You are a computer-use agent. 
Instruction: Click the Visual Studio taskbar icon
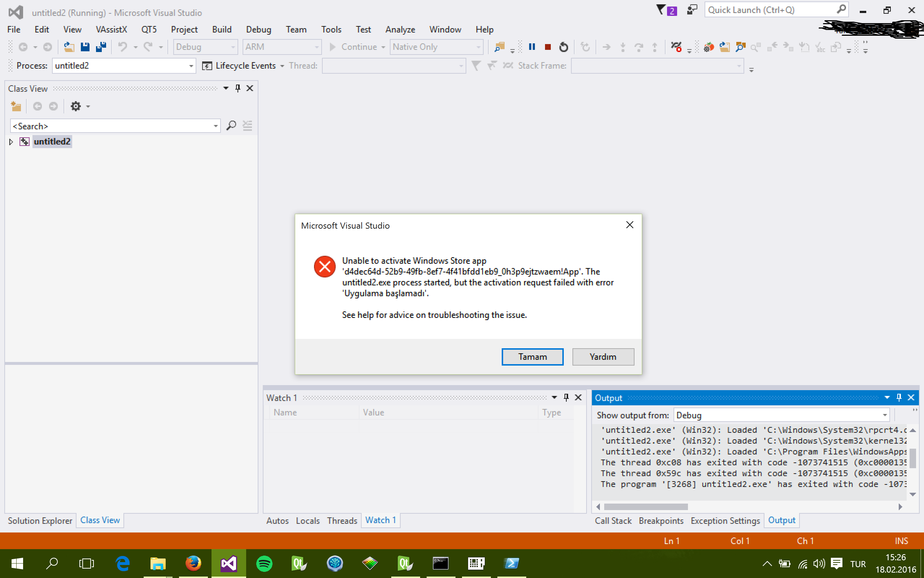click(229, 563)
